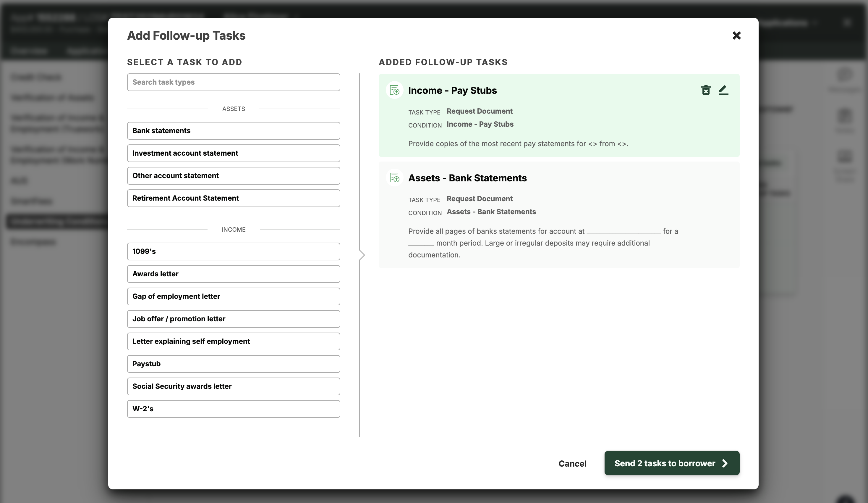Viewport: 868px width, 503px height.
Task: Add the W-2's task
Action: pyautogui.click(x=233, y=409)
